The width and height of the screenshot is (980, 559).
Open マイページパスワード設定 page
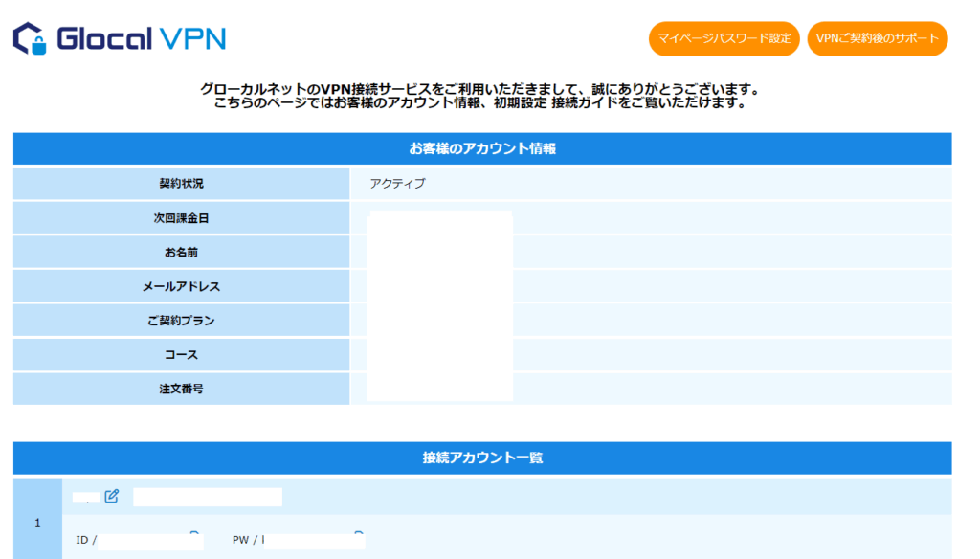(724, 39)
